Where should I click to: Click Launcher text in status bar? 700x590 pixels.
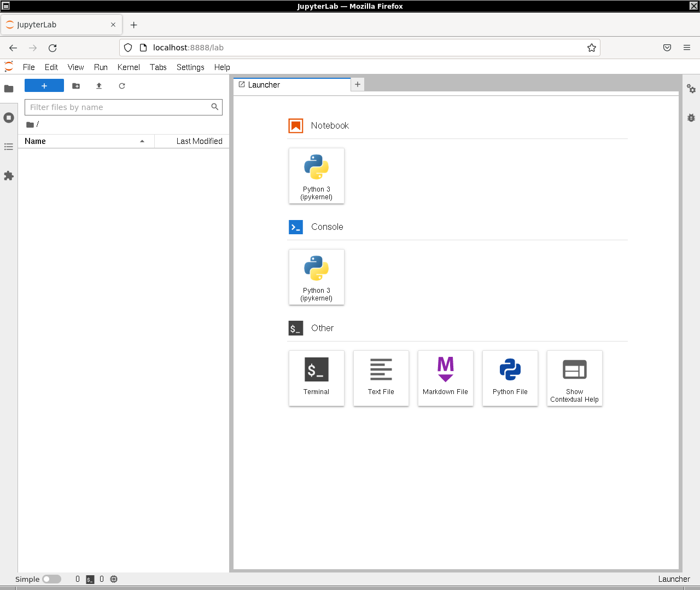point(674,579)
